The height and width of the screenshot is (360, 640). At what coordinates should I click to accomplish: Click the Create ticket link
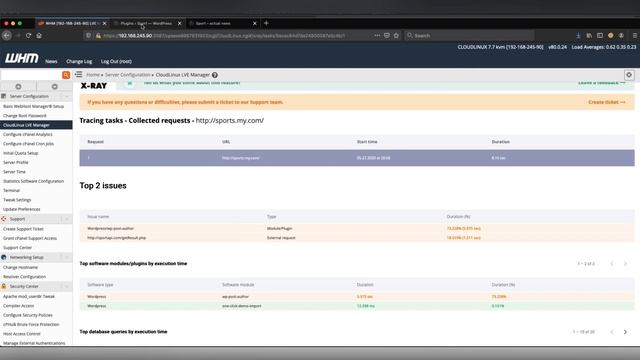pyautogui.click(x=607, y=102)
